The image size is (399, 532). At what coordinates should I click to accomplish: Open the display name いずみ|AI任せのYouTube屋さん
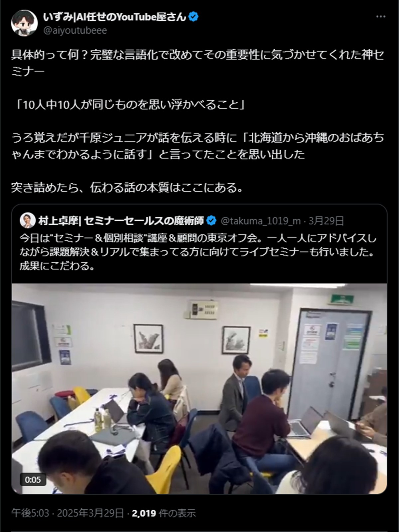[x=115, y=17]
